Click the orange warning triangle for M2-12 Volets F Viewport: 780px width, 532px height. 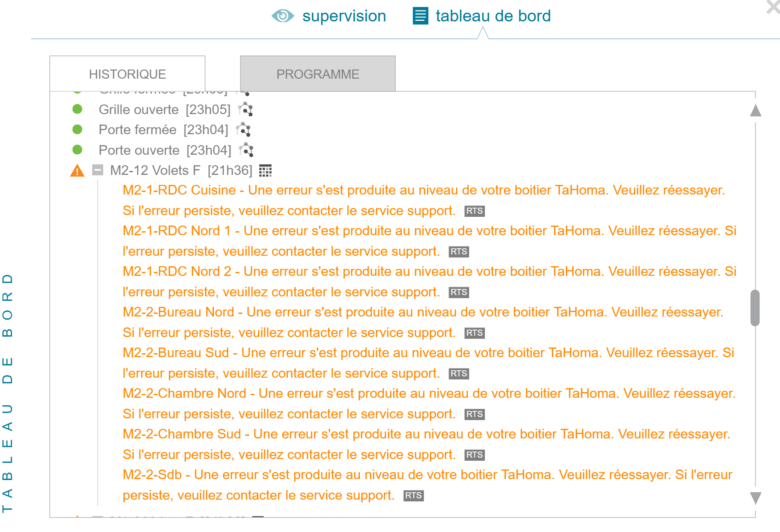77,170
